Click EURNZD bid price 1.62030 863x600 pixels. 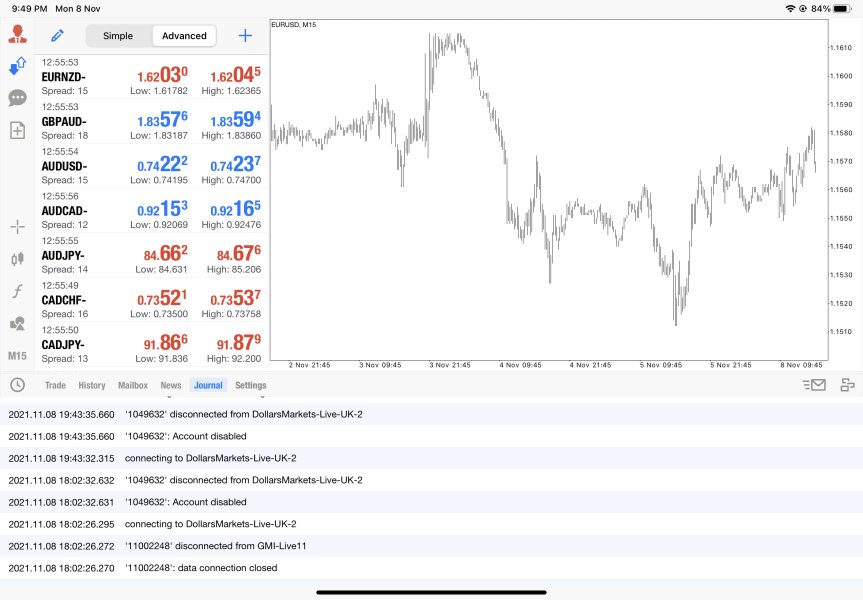(x=162, y=75)
